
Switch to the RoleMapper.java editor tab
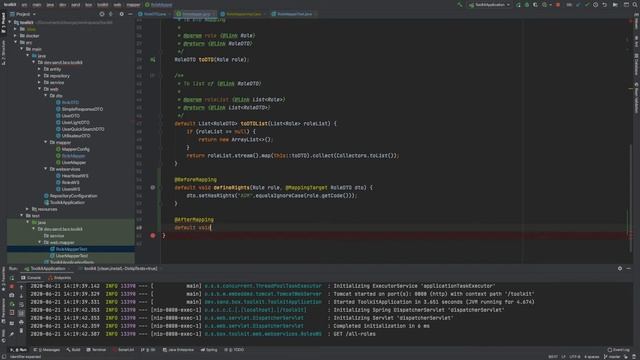click(195, 14)
